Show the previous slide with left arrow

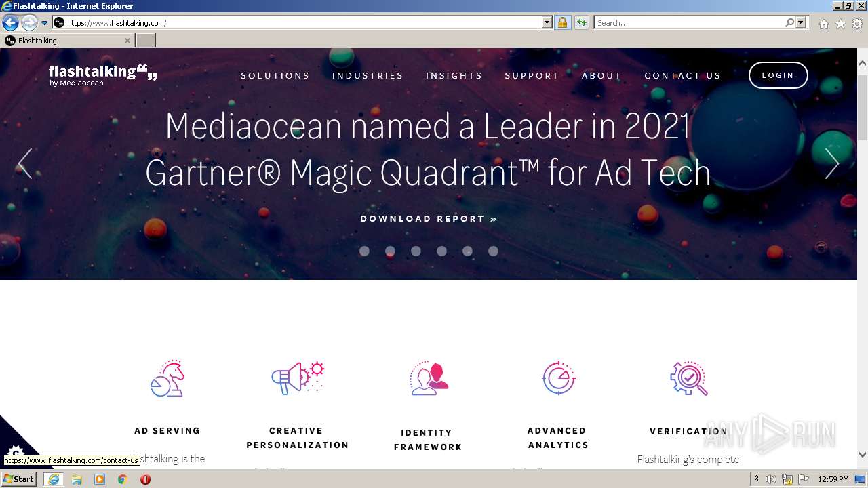click(25, 163)
